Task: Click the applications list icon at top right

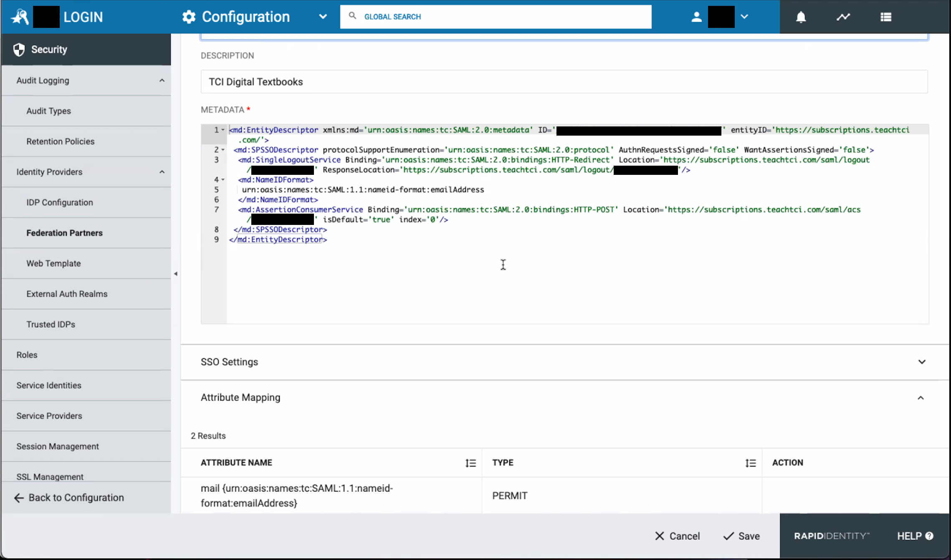Action: (885, 17)
